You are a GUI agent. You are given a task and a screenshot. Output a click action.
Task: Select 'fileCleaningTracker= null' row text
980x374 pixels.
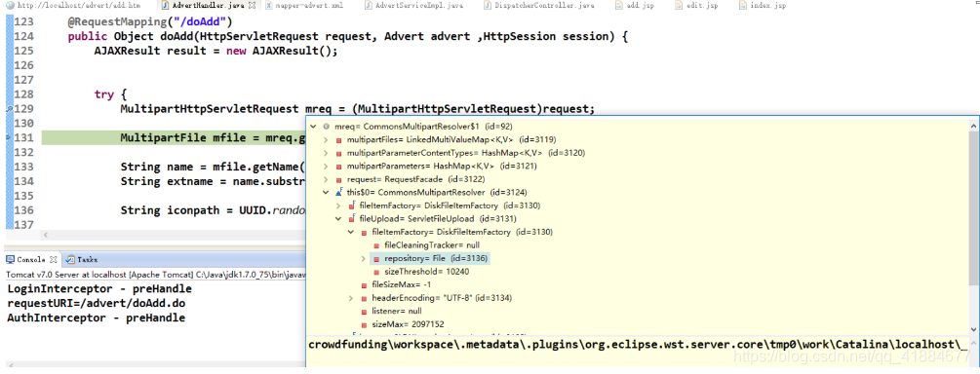pos(432,245)
